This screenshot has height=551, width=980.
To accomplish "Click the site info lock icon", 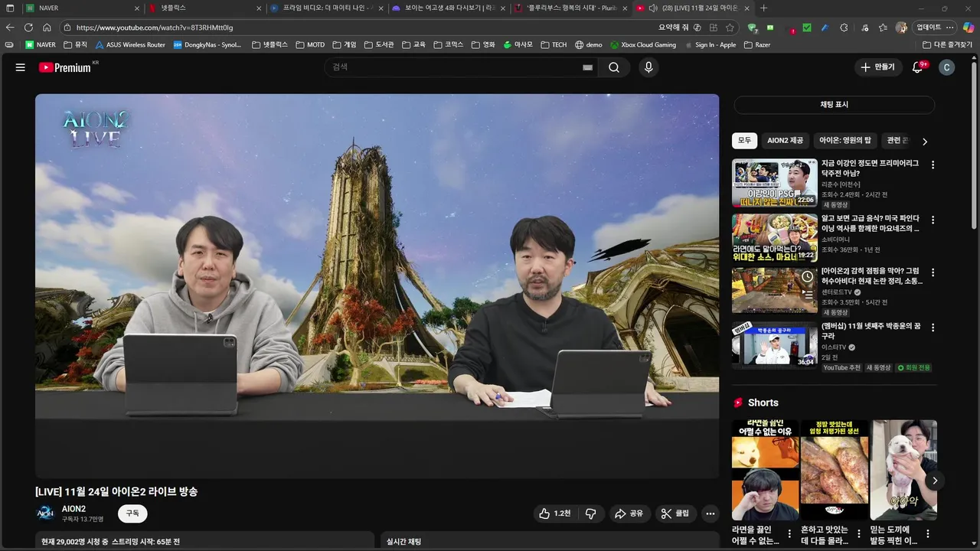I will [68, 28].
